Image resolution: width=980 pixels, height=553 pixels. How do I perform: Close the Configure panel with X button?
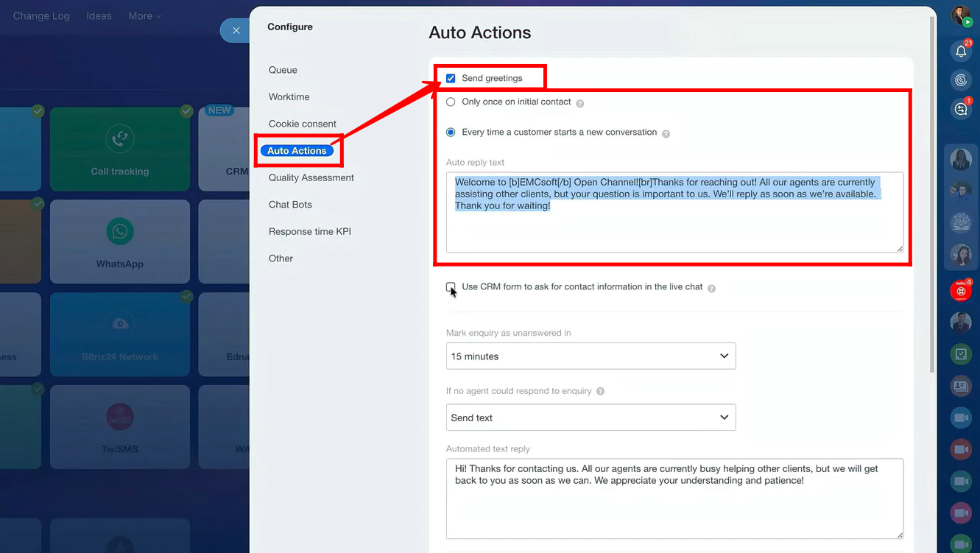236,30
